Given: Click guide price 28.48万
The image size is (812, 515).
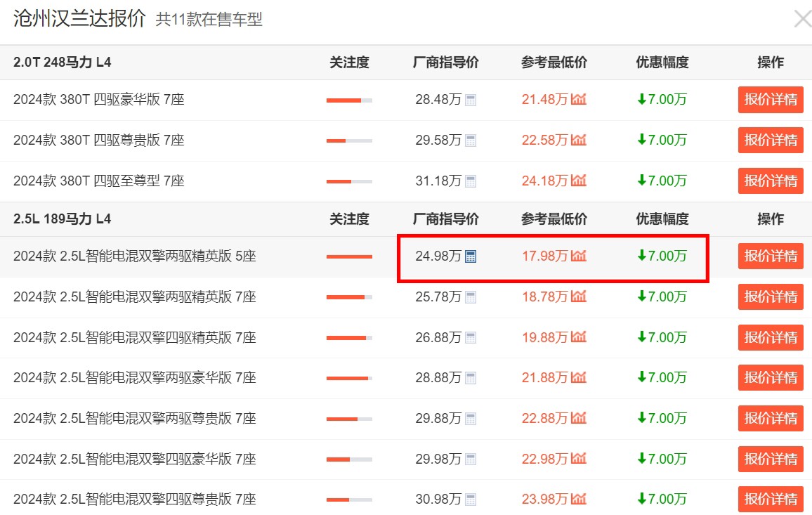Looking at the screenshot, I should point(438,100).
